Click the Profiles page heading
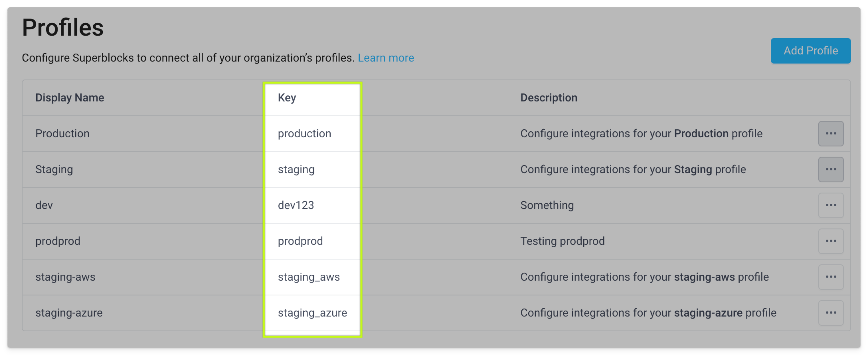This screenshot has width=868, height=355. [63, 27]
